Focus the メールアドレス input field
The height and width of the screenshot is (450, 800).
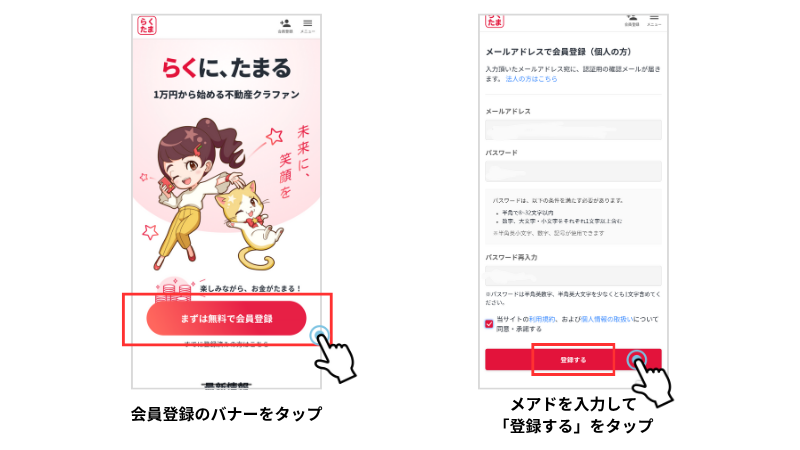[x=573, y=130]
